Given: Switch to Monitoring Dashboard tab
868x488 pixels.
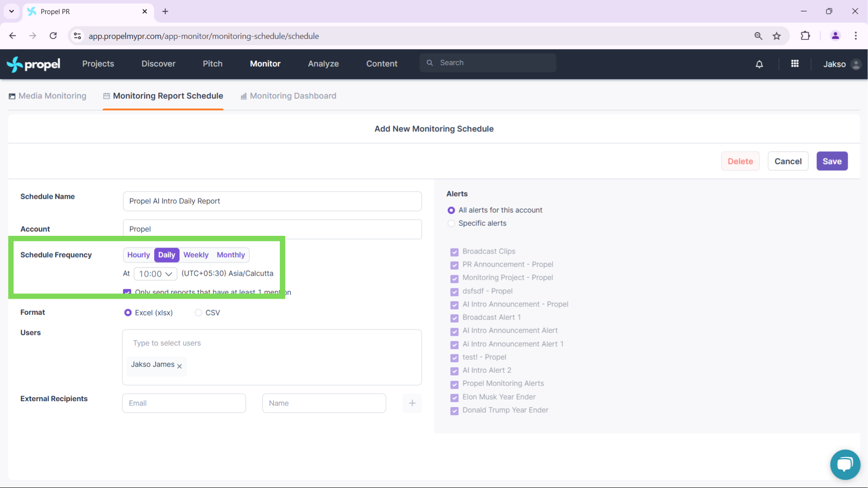Looking at the screenshot, I should pyautogui.click(x=288, y=96).
